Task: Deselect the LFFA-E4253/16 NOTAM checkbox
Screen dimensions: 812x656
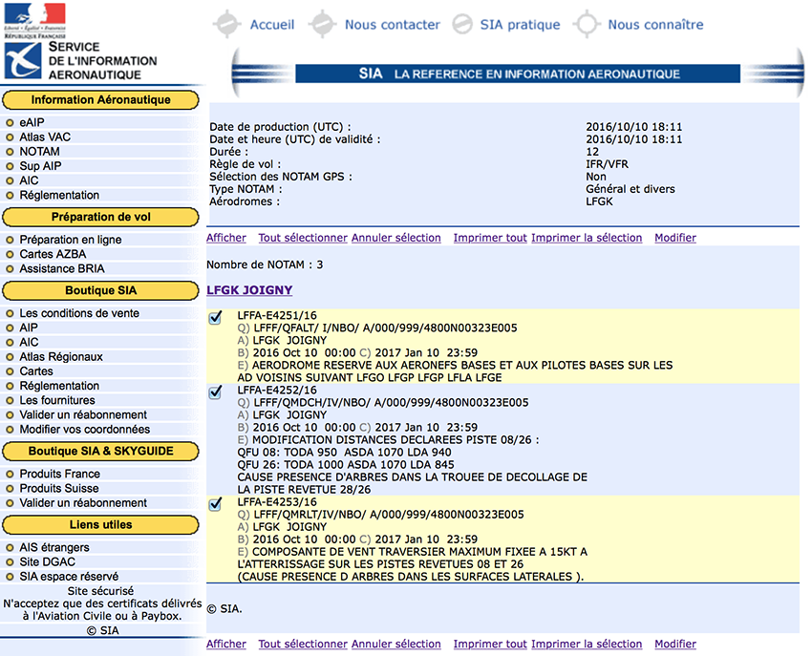Action: [x=215, y=504]
